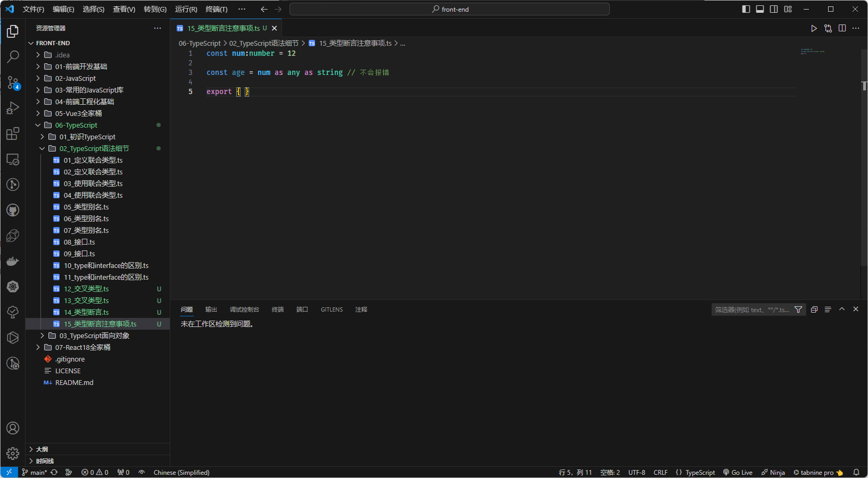Open Remote Explorer in activity bar
The width and height of the screenshot is (868, 478).
(13, 159)
